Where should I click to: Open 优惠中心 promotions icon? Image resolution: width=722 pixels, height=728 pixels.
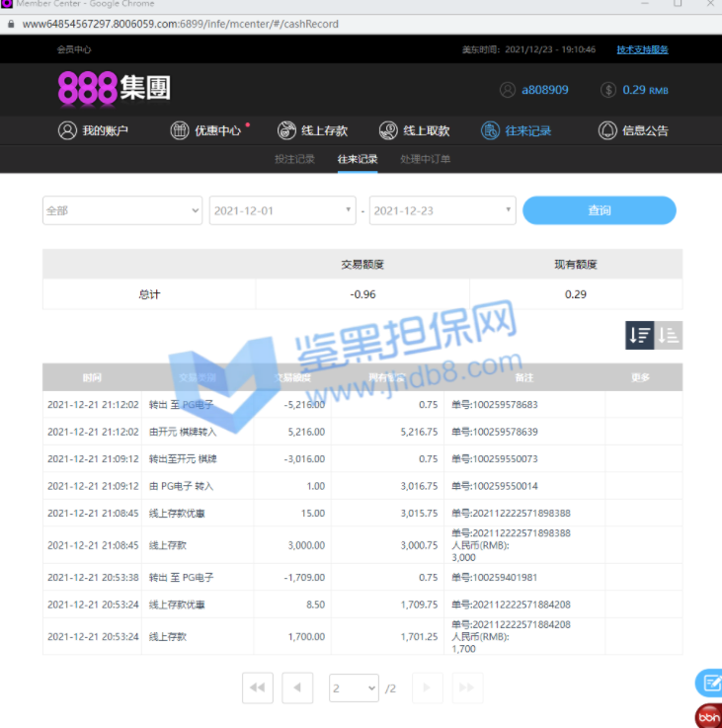(180, 130)
